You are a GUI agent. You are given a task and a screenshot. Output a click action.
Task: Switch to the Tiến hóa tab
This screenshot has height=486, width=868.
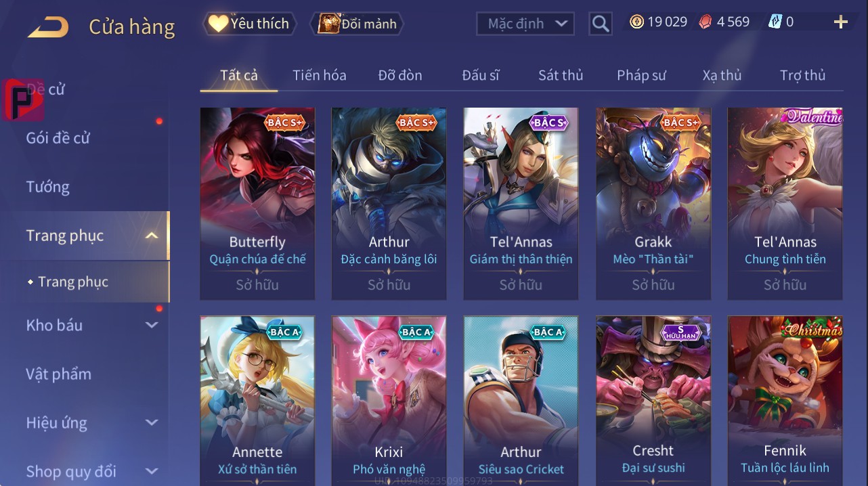click(320, 75)
